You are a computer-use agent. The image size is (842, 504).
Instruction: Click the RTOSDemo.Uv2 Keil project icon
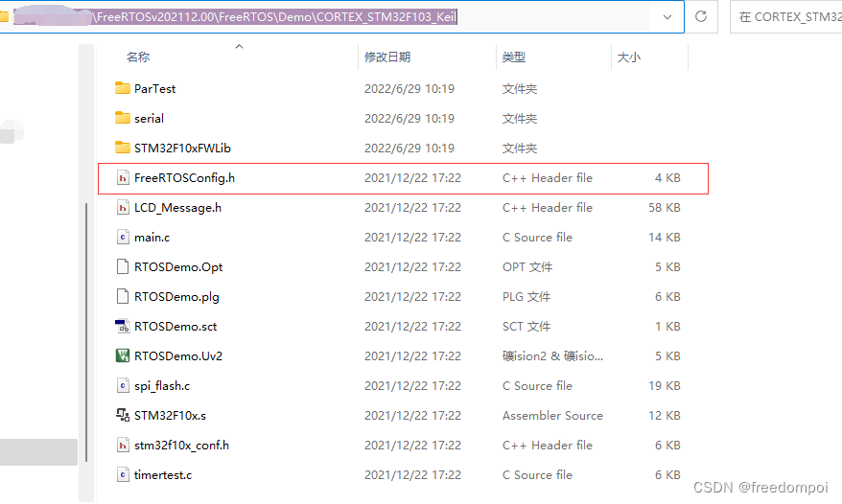[x=123, y=355]
